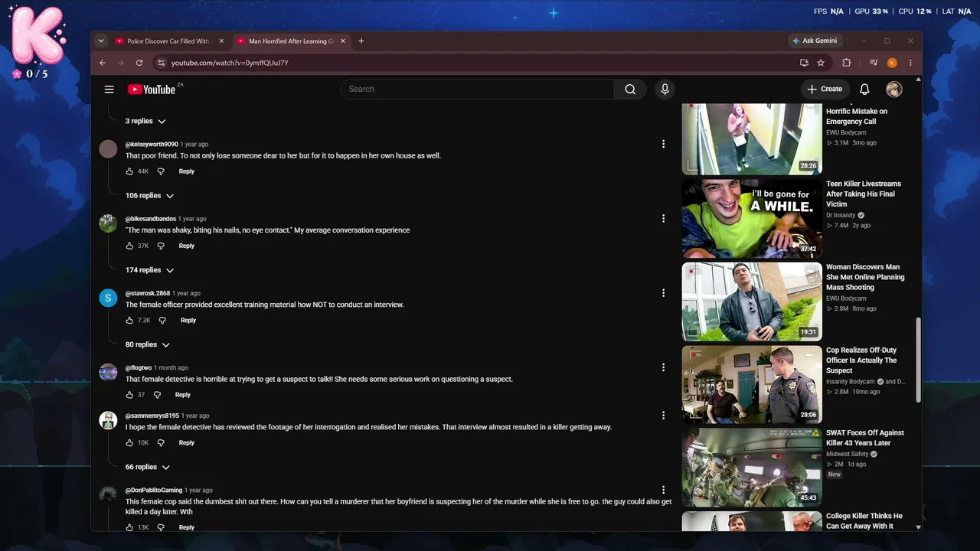Screen dimensions: 980x551
Task: Open the 45:43 SWAT video thumbnail
Action: (x=752, y=468)
